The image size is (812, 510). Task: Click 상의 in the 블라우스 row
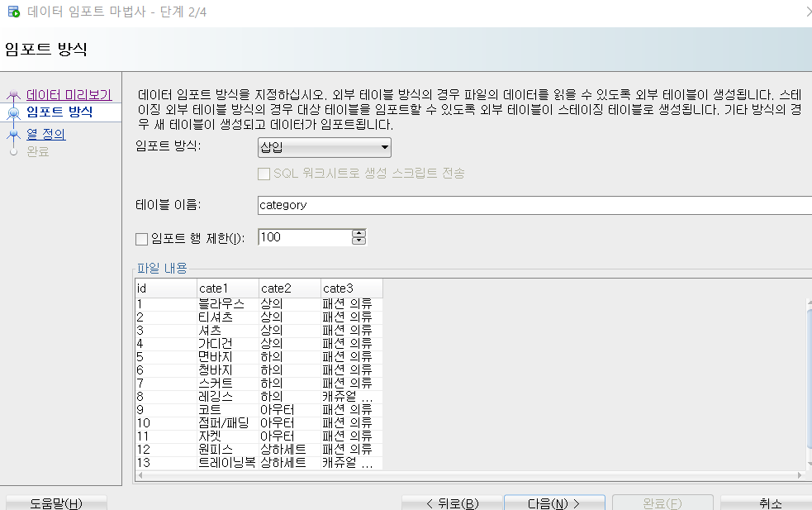click(x=289, y=303)
